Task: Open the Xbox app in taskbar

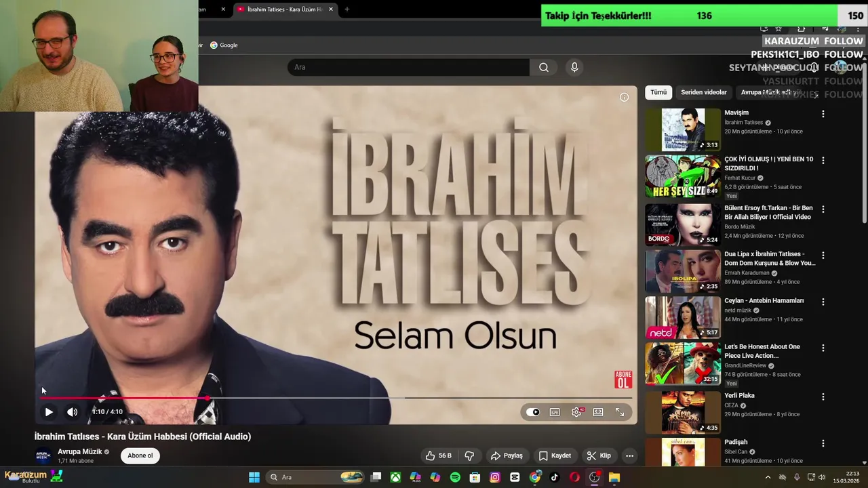Action: pyautogui.click(x=395, y=477)
